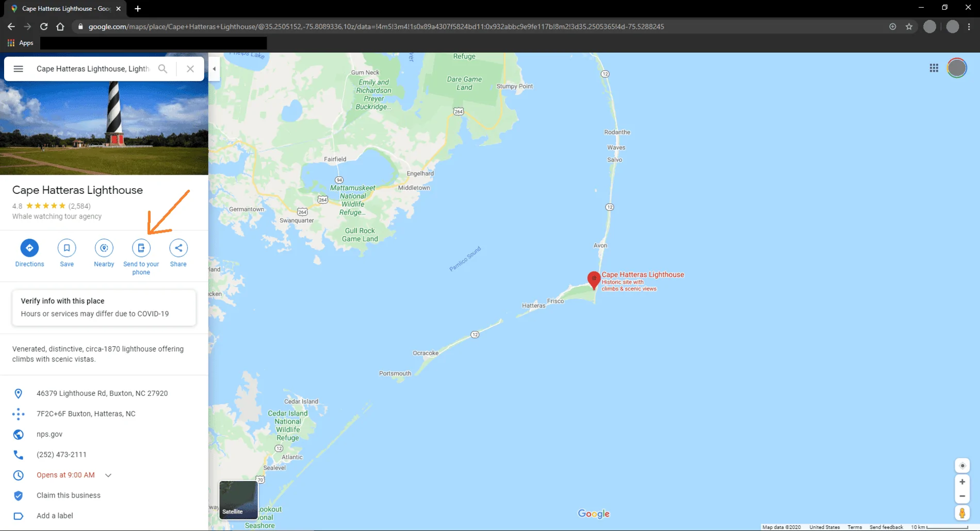The width and height of the screenshot is (980, 531).
Task: Zoom in on the map
Action: (x=962, y=482)
